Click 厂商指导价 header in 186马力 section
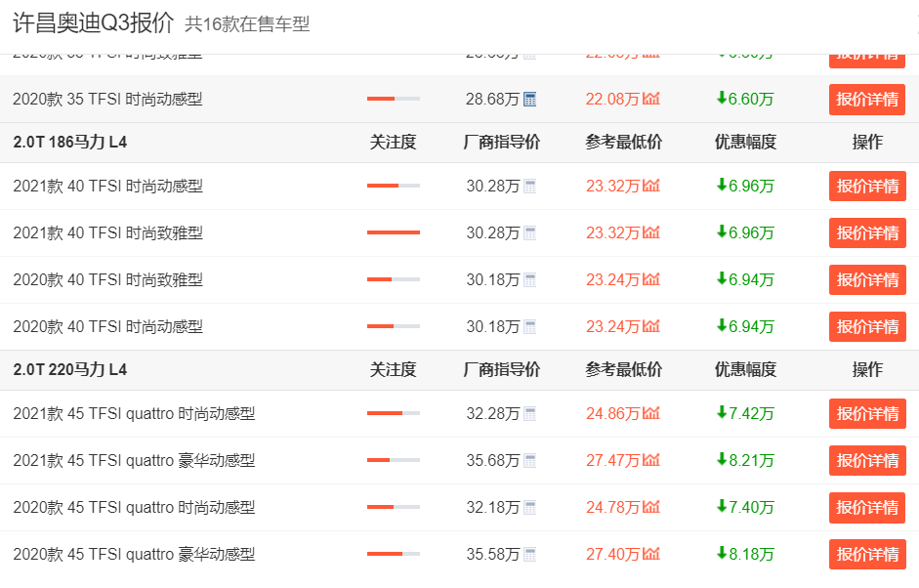The width and height of the screenshot is (919, 588). 502,142
